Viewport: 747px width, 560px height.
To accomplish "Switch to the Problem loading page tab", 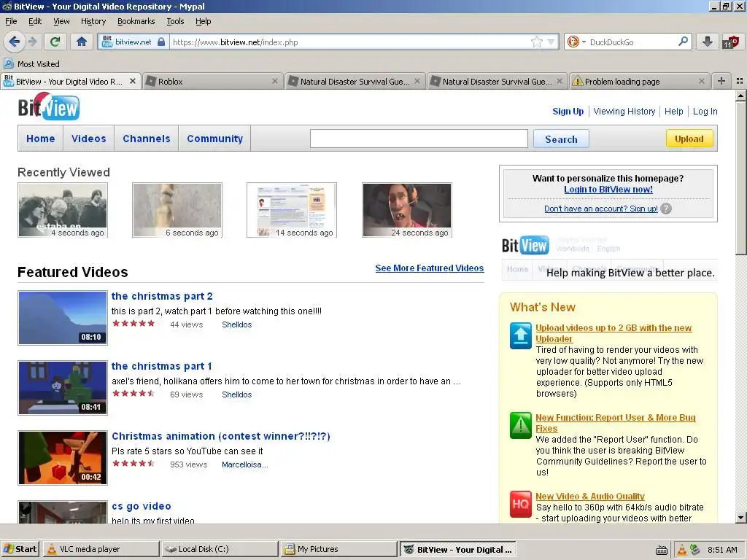I will pos(640,82).
